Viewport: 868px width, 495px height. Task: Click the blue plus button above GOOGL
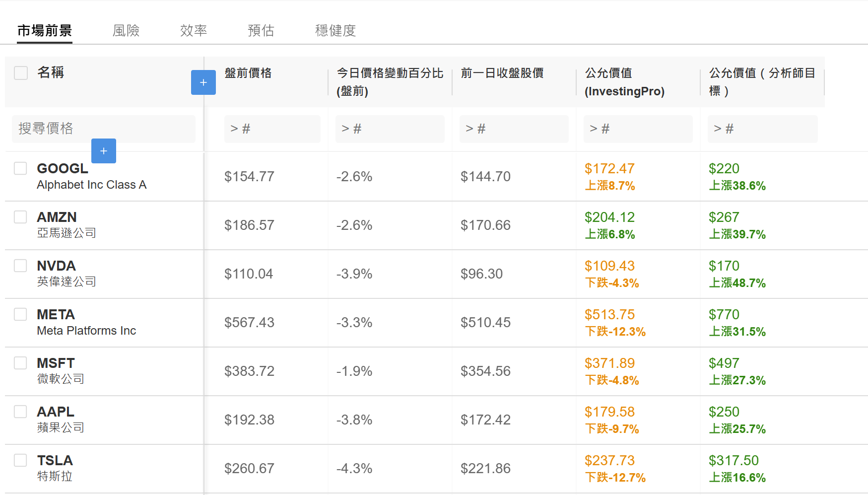(104, 151)
